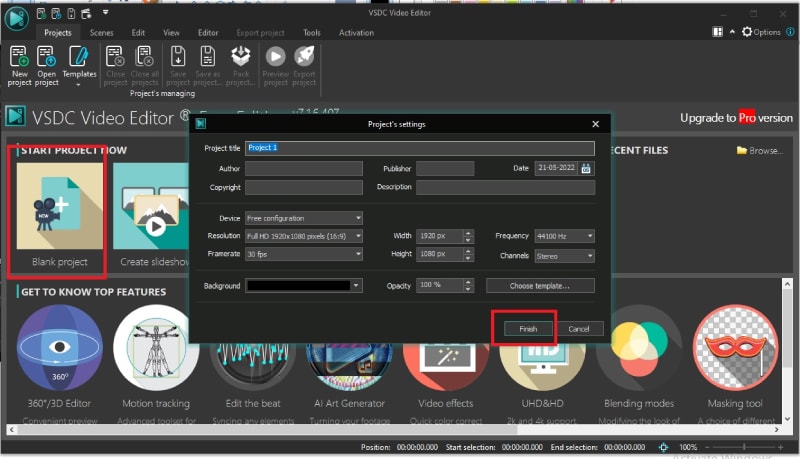Click the Save as project icon
The height and width of the screenshot is (459, 800).
tap(207, 57)
